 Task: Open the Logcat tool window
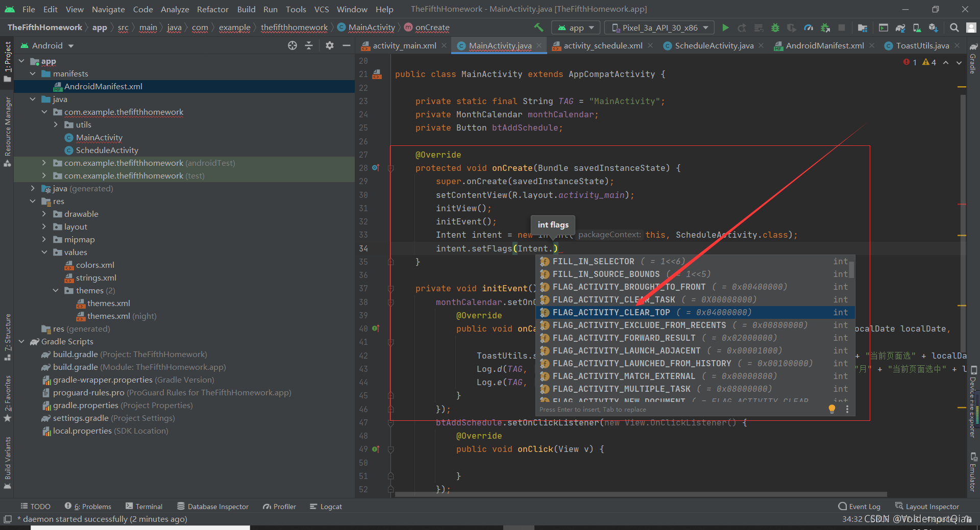326,506
